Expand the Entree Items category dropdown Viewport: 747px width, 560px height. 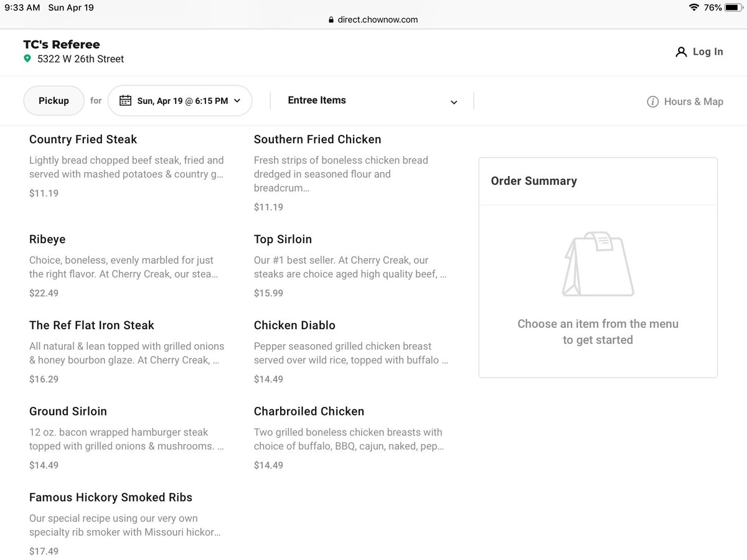372,101
